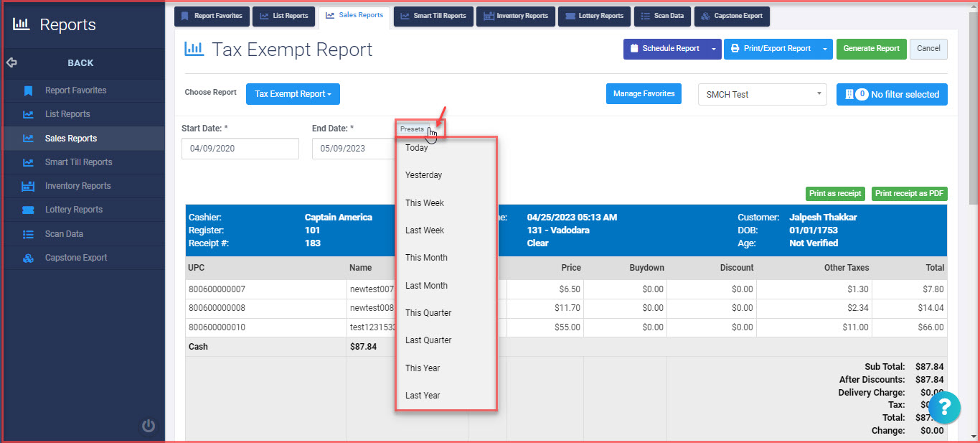Click the $7.80 total cell

[909, 289]
